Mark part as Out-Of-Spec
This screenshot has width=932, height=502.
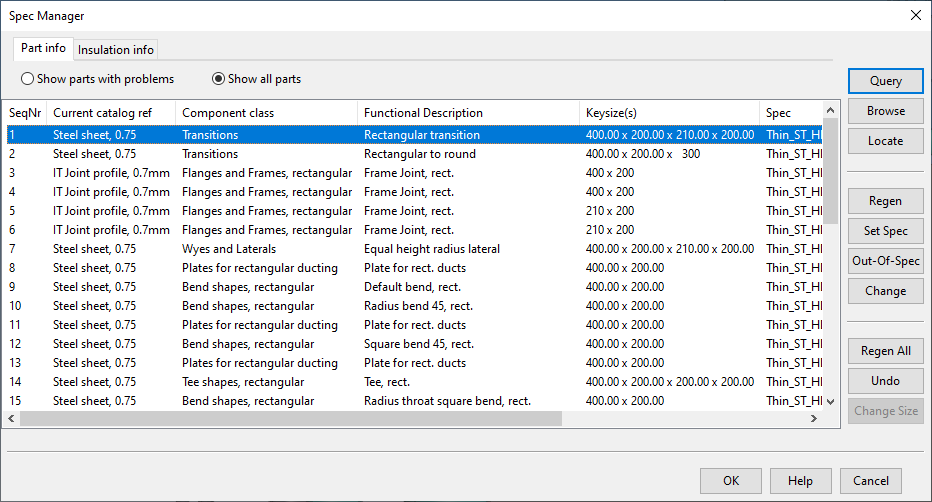[885, 261]
